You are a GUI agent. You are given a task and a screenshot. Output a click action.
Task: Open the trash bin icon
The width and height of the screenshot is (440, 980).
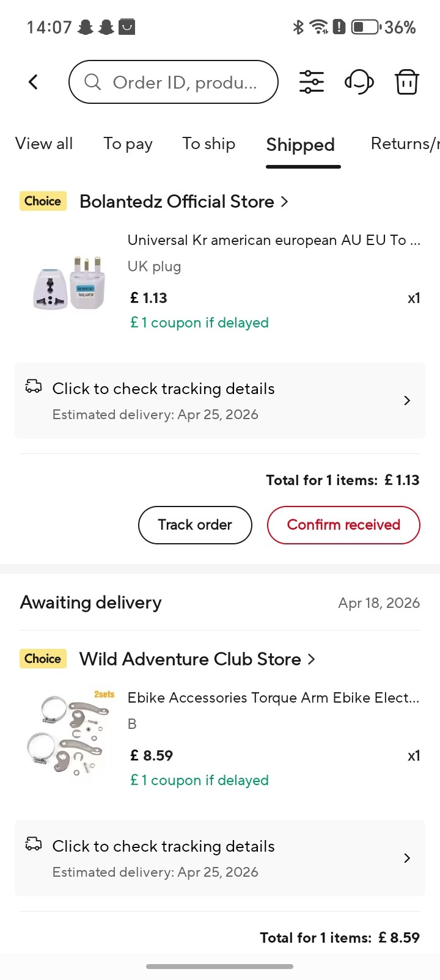tap(406, 82)
